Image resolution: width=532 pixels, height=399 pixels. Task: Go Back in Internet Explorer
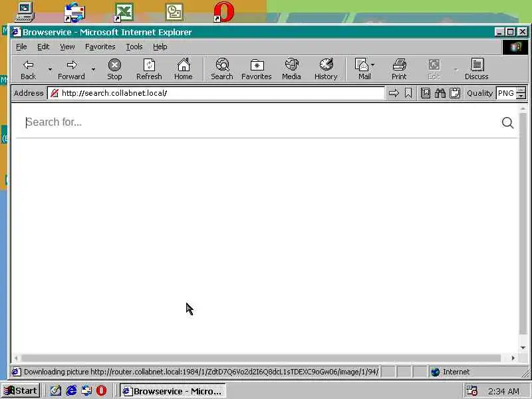pyautogui.click(x=28, y=70)
